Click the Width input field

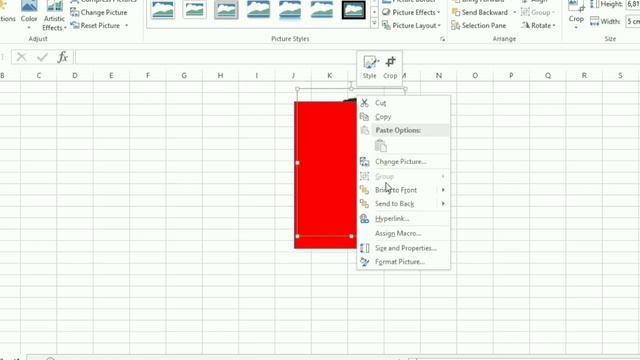click(633, 21)
